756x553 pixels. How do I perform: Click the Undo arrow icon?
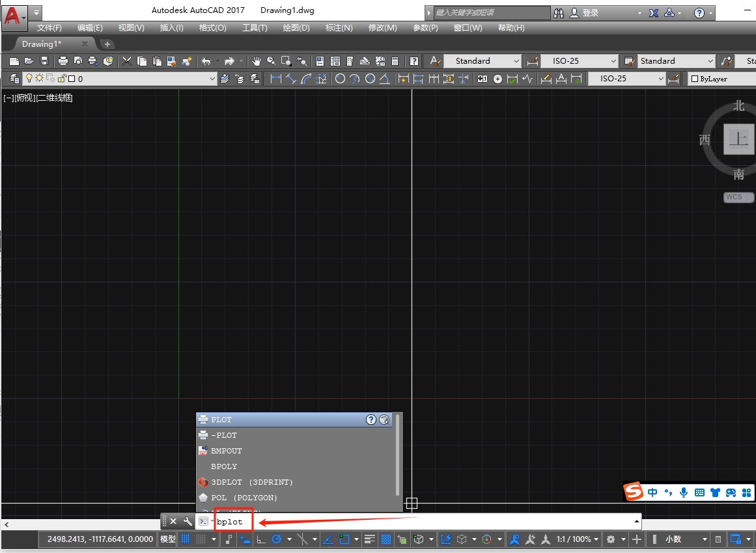pyautogui.click(x=206, y=61)
